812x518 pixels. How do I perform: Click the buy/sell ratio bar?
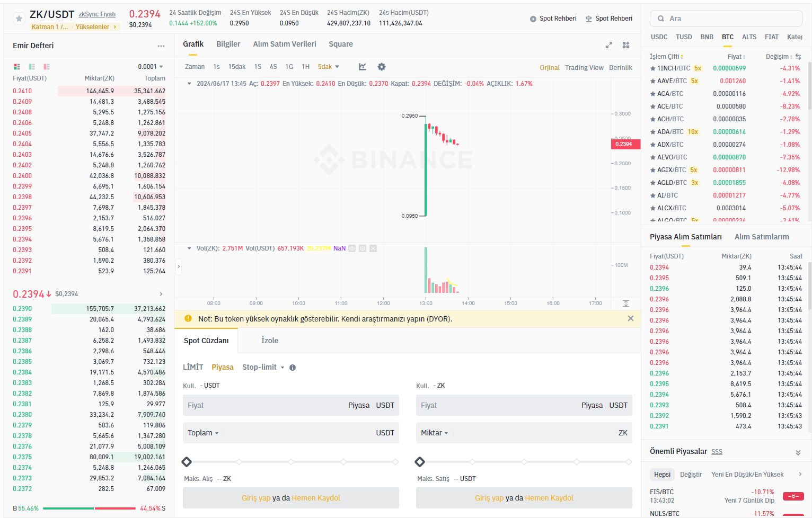coord(89,508)
